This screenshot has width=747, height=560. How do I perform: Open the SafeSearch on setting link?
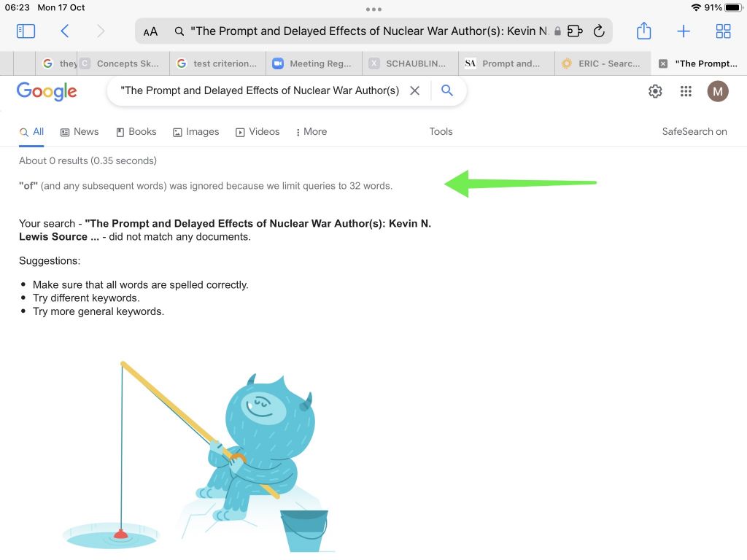[x=694, y=131]
